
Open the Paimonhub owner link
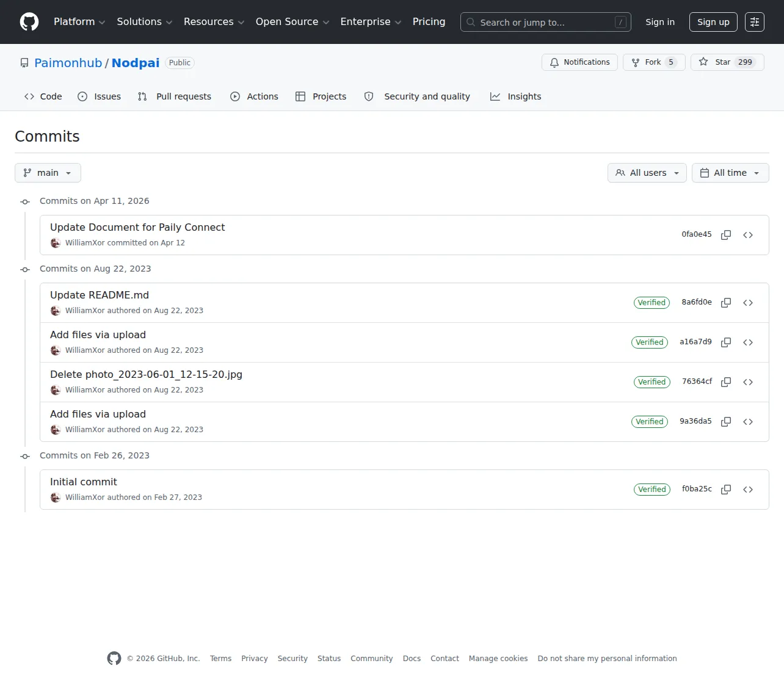click(68, 63)
